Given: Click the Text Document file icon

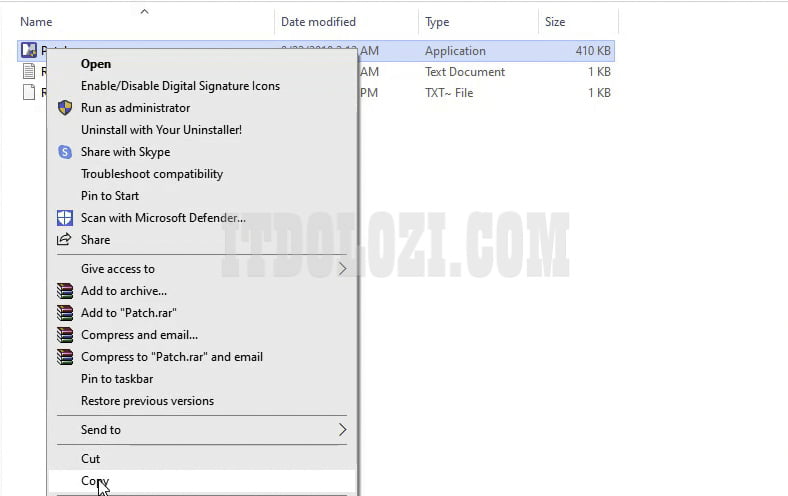Looking at the screenshot, I should tap(29, 71).
